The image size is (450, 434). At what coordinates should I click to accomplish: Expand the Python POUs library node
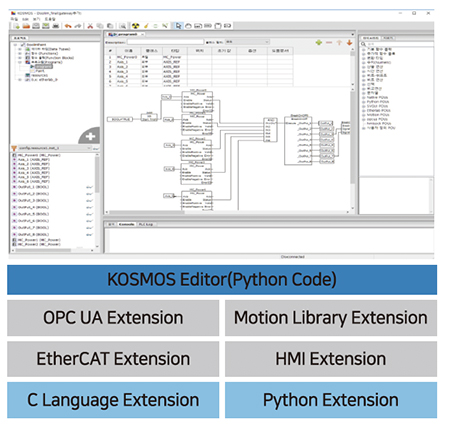[x=364, y=102]
